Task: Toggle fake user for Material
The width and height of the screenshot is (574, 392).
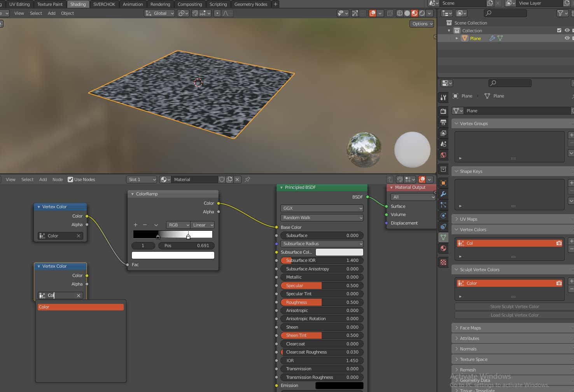Action: point(222,179)
